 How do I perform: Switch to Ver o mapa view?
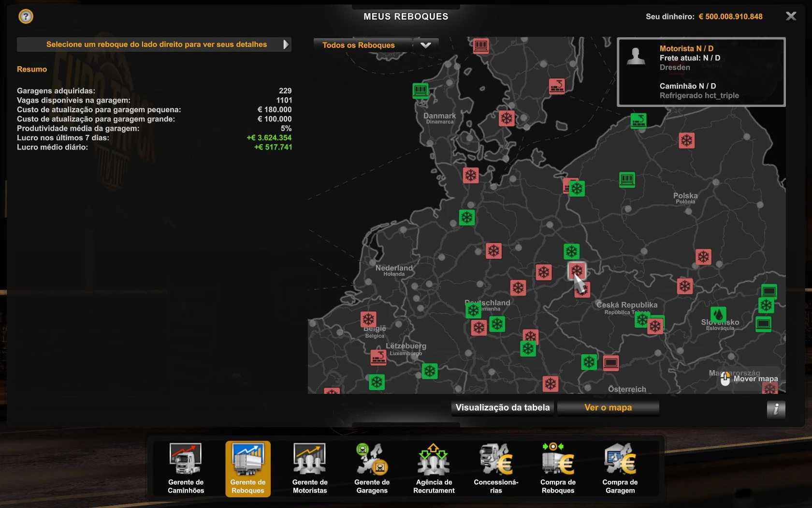click(x=608, y=407)
